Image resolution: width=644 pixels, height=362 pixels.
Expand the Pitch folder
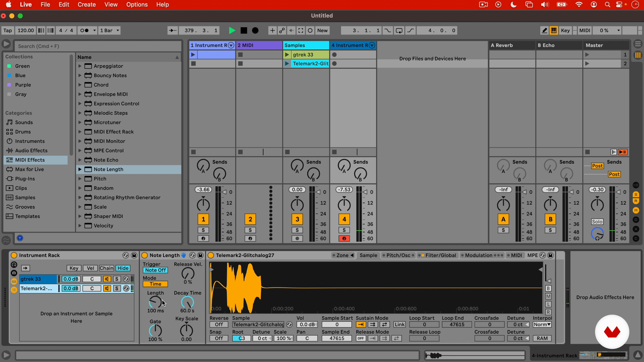pos(80,179)
